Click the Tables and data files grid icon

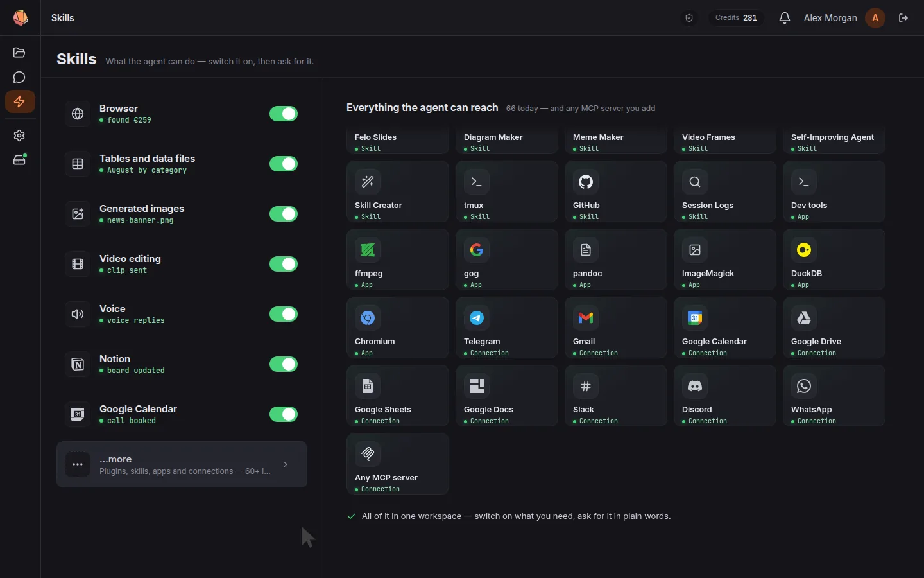click(x=78, y=164)
